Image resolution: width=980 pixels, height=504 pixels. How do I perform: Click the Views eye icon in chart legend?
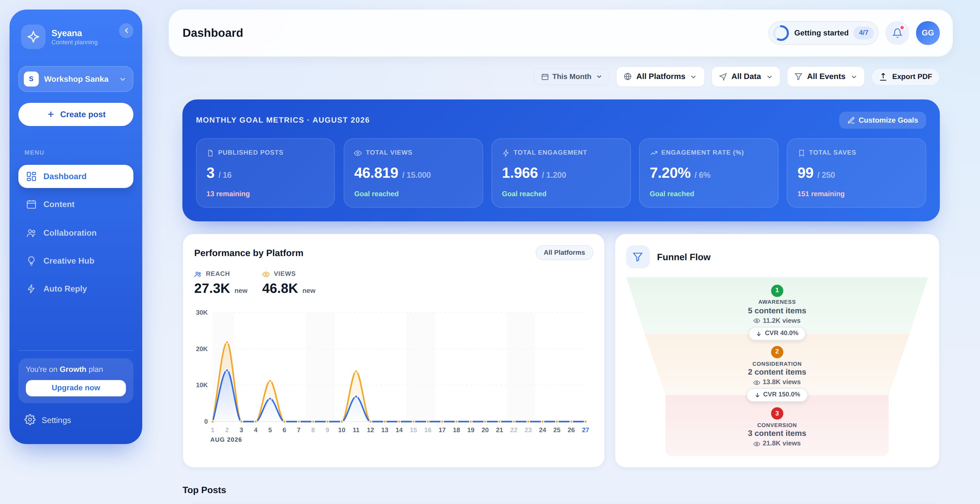coord(266,274)
